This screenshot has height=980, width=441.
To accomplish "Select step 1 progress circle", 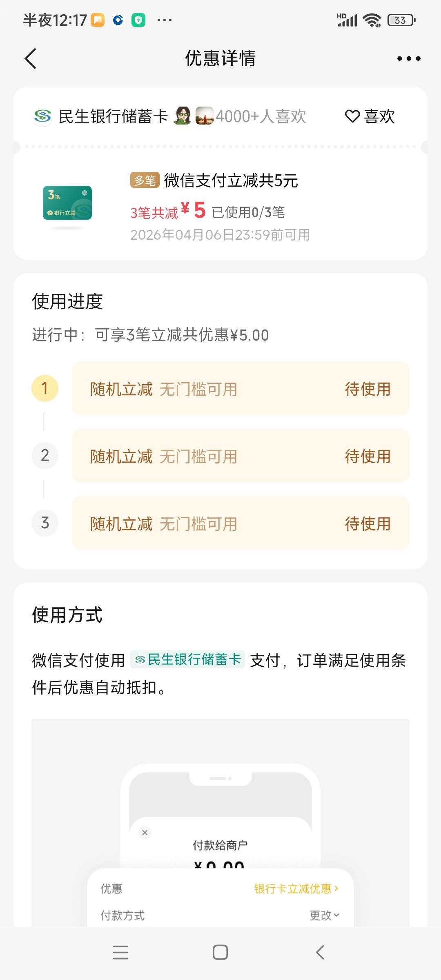I will [x=45, y=388].
